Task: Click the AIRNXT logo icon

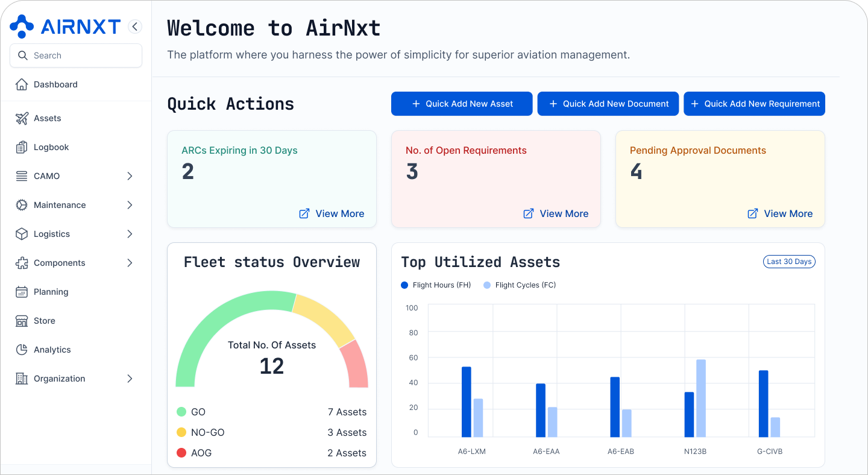Action: tap(20, 26)
